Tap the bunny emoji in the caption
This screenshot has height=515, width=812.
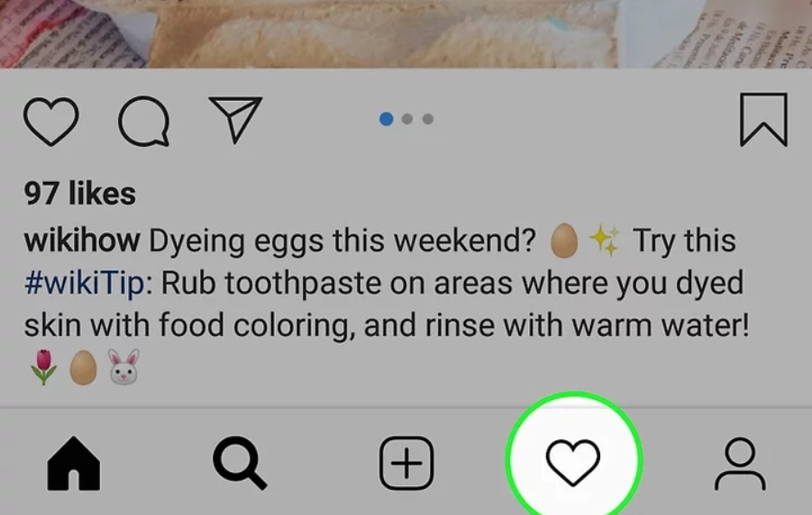(123, 367)
